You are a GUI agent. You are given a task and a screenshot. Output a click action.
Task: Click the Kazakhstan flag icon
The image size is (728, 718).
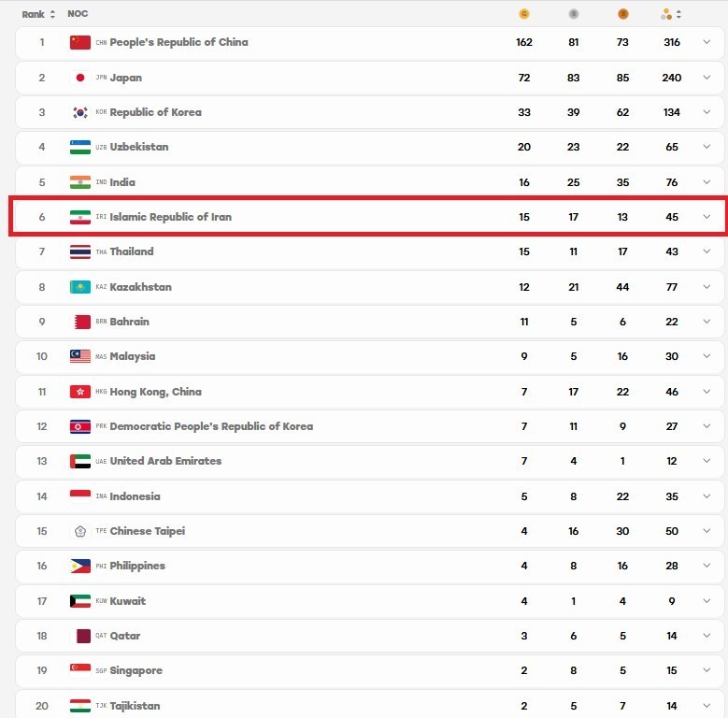coord(79,287)
